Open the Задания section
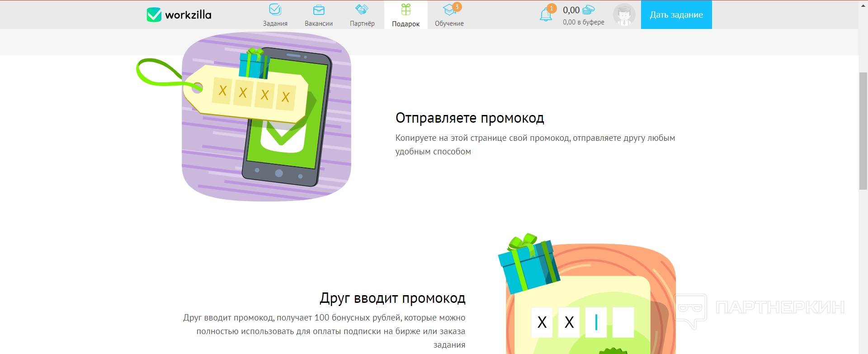Image resolution: width=868 pixels, height=354 pixels. 275,15
